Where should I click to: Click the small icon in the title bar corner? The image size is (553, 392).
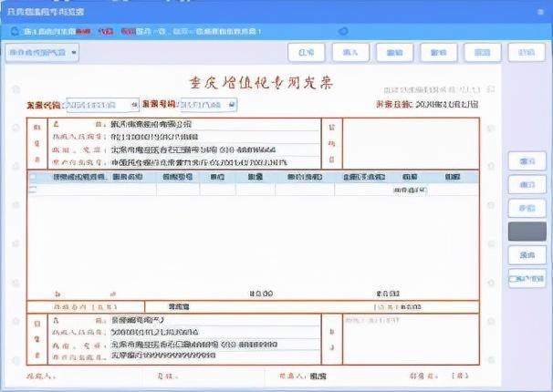click(540, 12)
